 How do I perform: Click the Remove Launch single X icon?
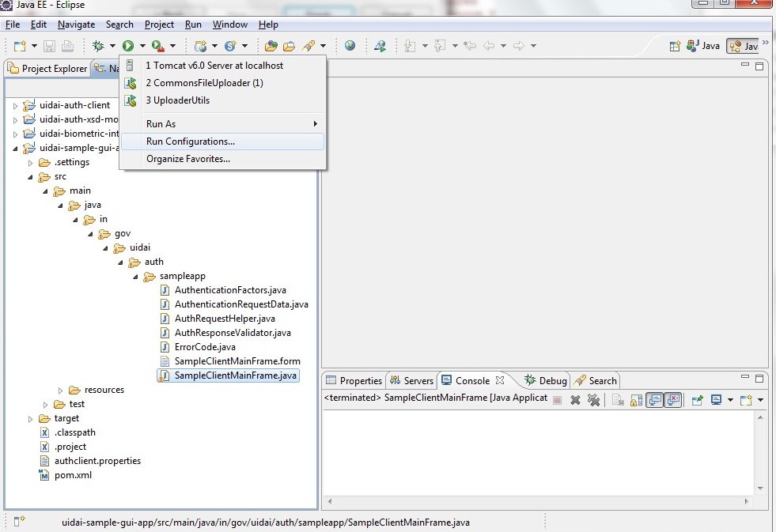575,400
